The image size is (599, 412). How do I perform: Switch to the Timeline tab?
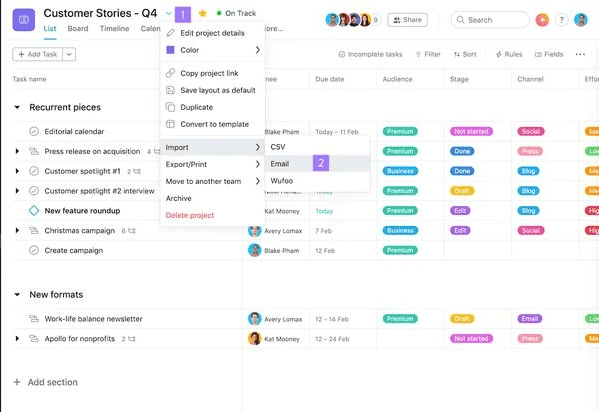click(114, 29)
